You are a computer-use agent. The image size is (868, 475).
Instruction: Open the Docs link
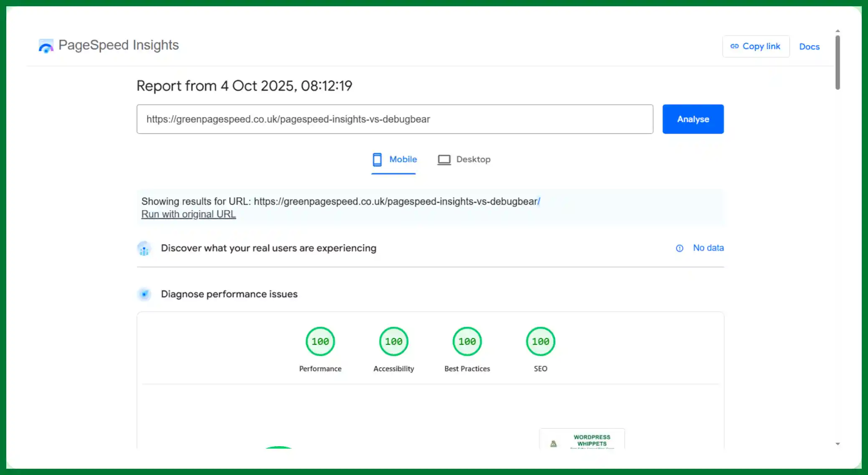(x=809, y=47)
